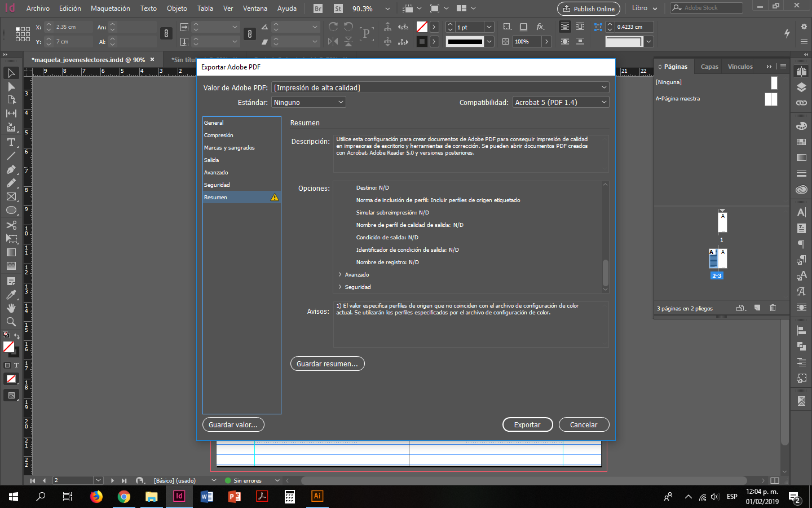The image size is (812, 508).
Task: Select the Line tool
Action: [11, 156]
